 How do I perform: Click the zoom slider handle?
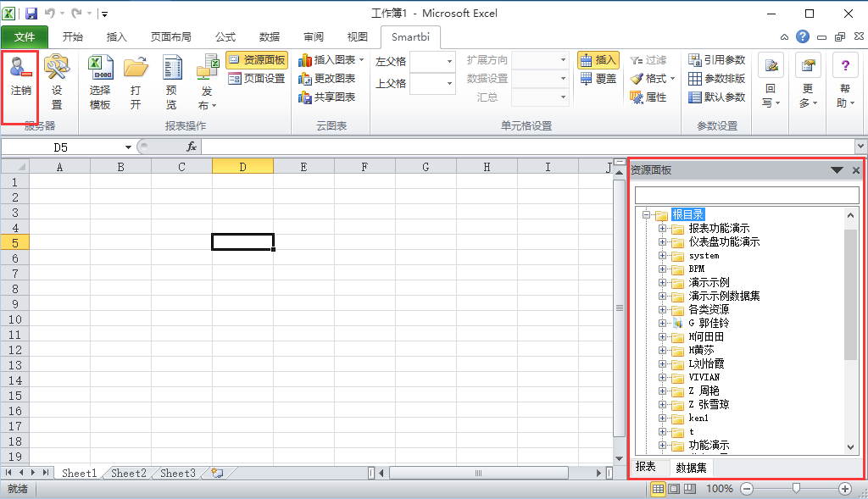pos(796,488)
